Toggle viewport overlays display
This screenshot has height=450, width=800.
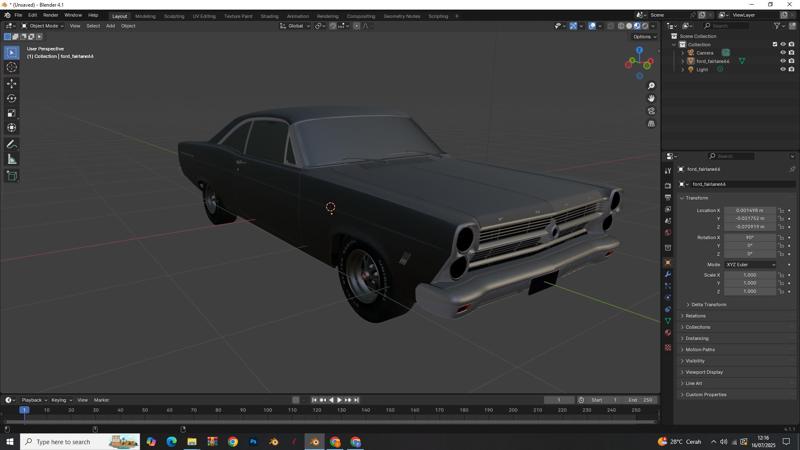[x=592, y=26]
